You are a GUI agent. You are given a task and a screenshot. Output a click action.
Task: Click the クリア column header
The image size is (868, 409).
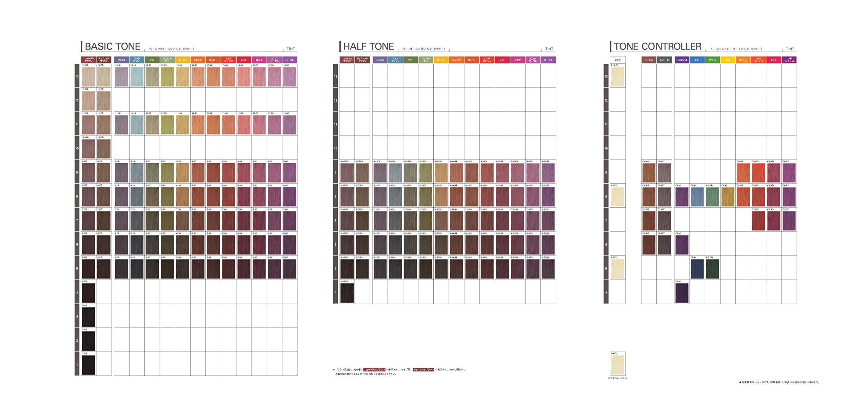tap(617, 60)
